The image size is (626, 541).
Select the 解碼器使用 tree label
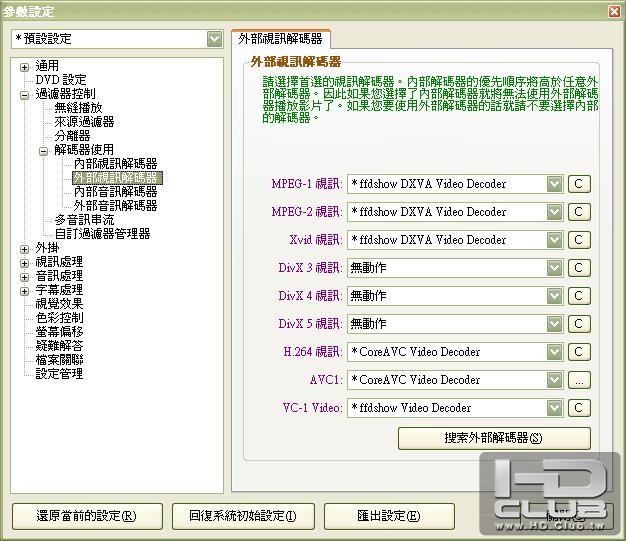click(84, 150)
